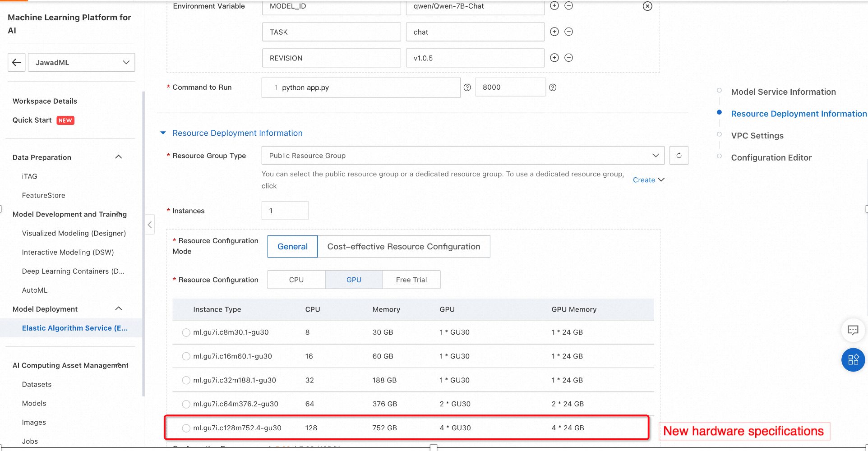Screen dimensions: 868x451
Task: Select ml.gu7i.c16m60.1-gu30 instance radio
Action: (186, 356)
